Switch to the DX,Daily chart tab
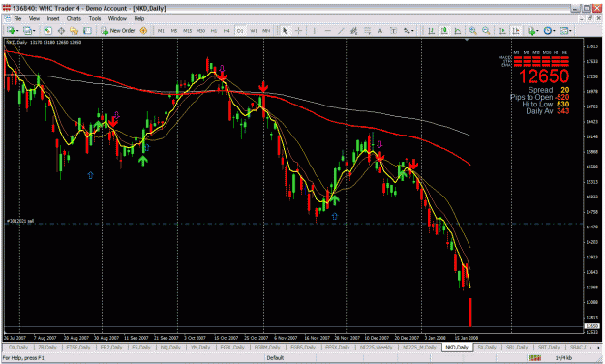The width and height of the screenshot is (605, 364). click(18, 348)
